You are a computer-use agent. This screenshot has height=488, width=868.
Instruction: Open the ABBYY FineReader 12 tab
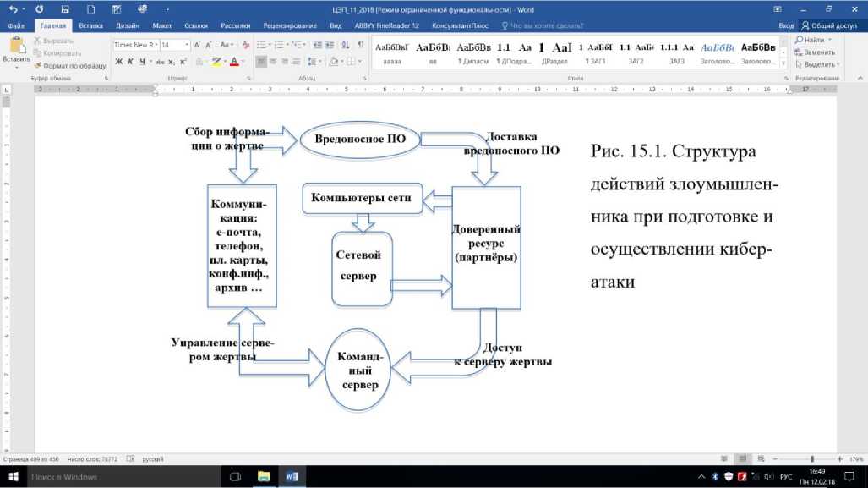[386, 25]
